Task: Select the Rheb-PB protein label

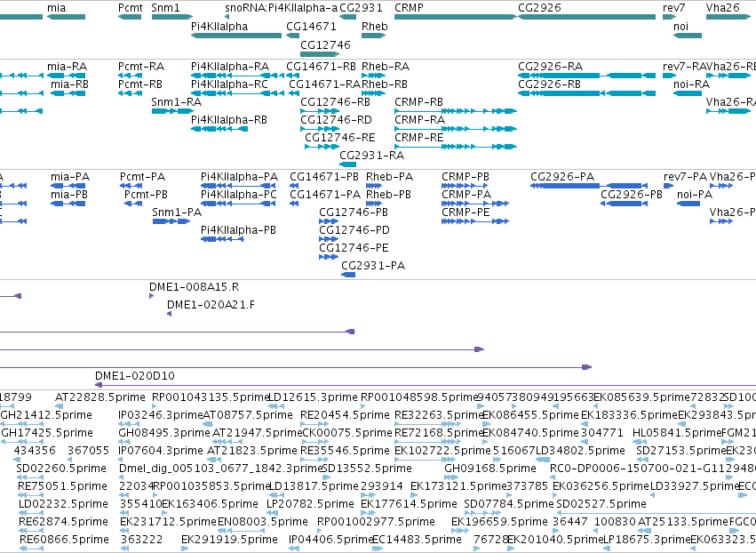Action: click(x=388, y=195)
